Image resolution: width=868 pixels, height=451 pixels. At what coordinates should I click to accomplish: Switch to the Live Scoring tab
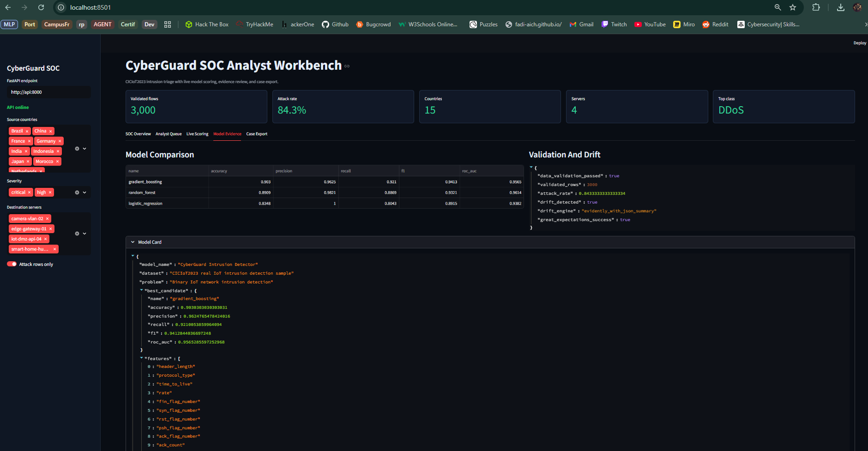tap(197, 134)
